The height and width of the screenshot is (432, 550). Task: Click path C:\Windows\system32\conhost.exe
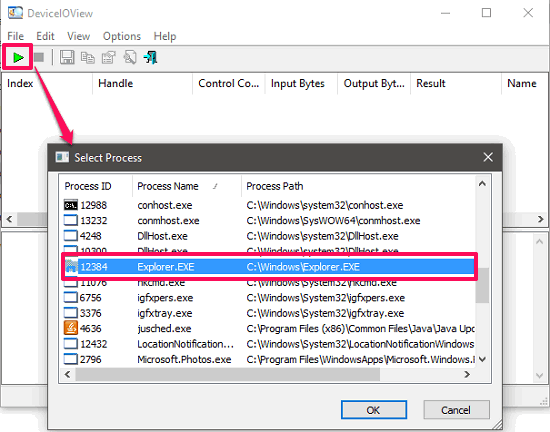(x=325, y=205)
